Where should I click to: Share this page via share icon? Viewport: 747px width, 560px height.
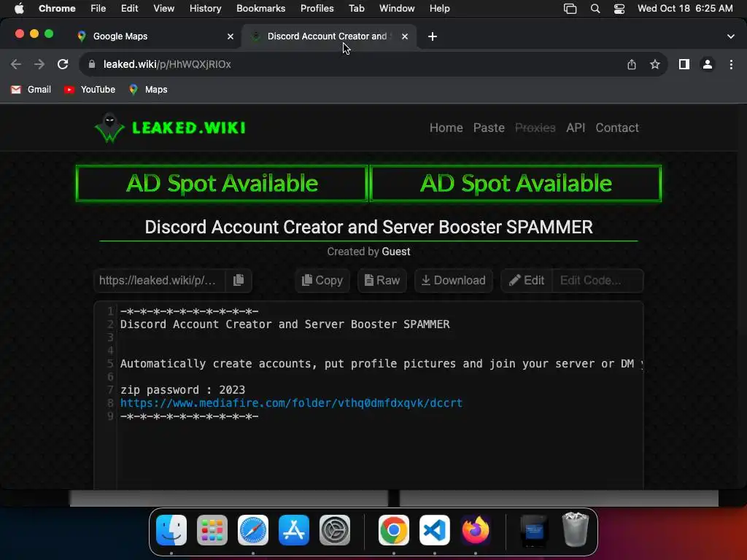tap(632, 64)
